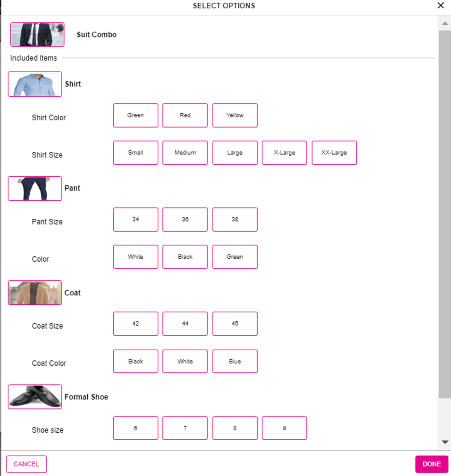Select Green as the shirt color
The image size is (451, 476).
click(136, 115)
